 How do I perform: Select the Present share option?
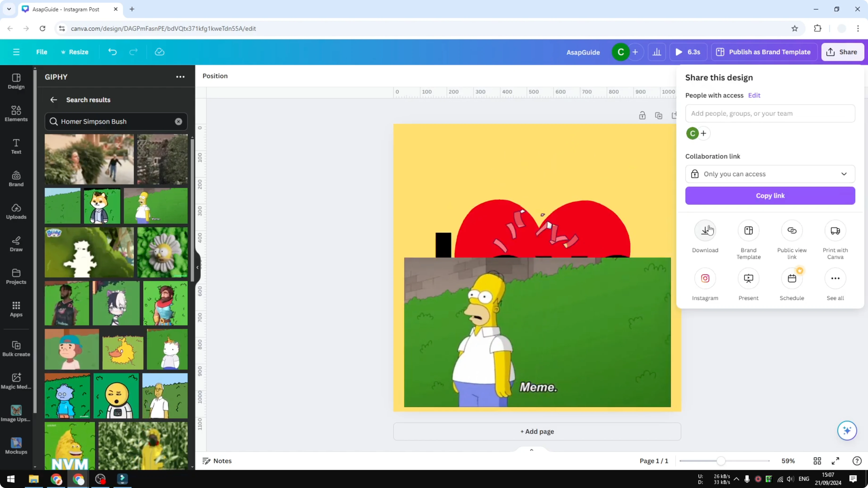pyautogui.click(x=748, y=278)
